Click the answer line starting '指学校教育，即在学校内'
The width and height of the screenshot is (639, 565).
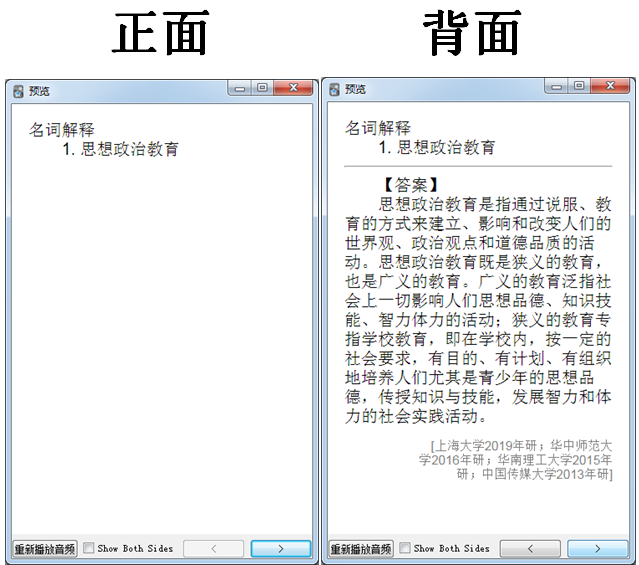[478, 339]
